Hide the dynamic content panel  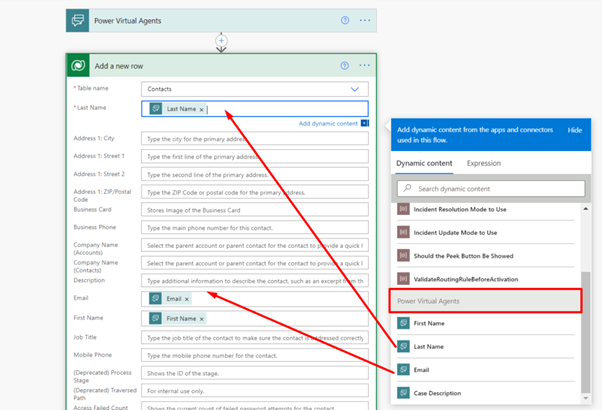click(x=575, y=130)
